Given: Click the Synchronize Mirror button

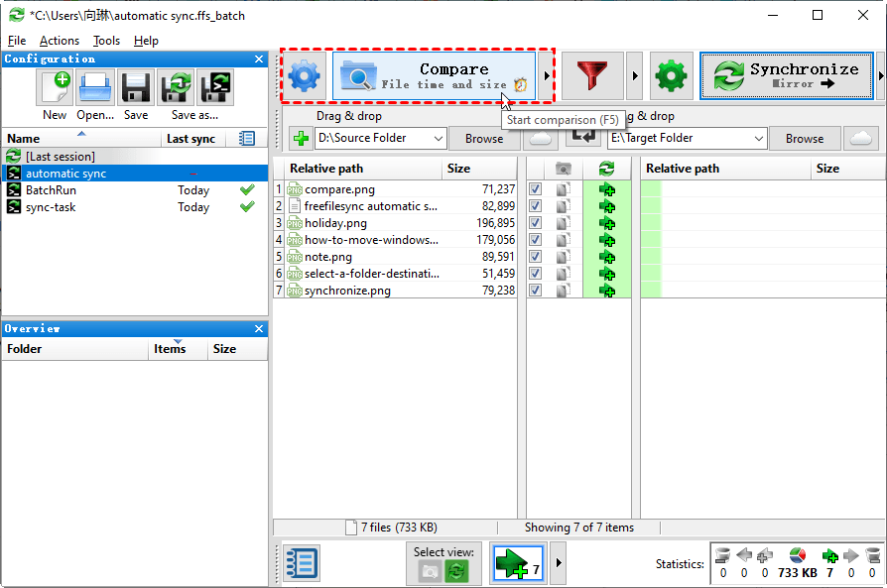Looking at the screenshot, I should pyautogui.click(x=787, y=75).
